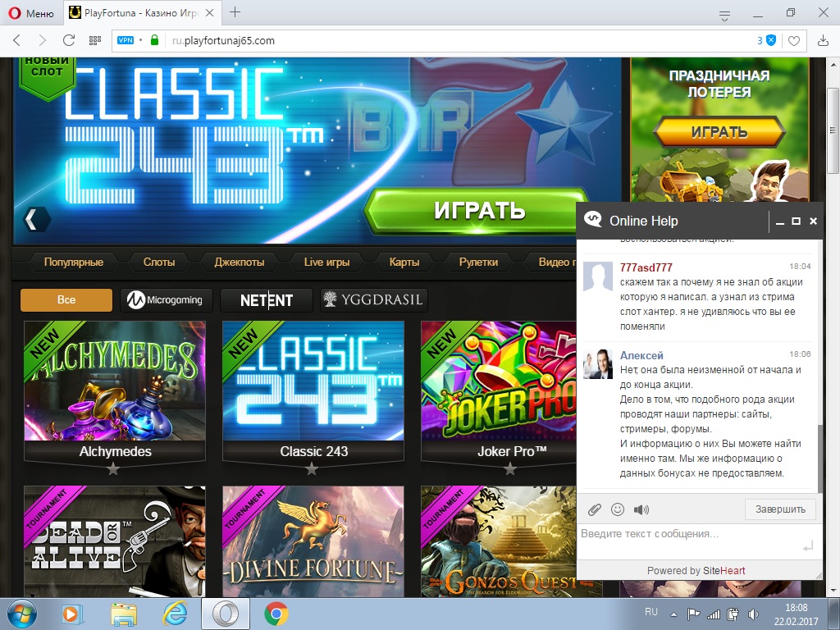Open the Alchymedes game thumbnail
This screenshot has width=840, height=630.
tap(115, 381)
